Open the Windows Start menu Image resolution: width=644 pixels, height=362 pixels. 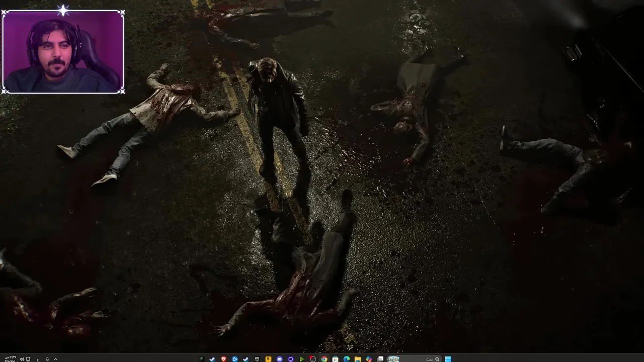[x=448, y=359]
